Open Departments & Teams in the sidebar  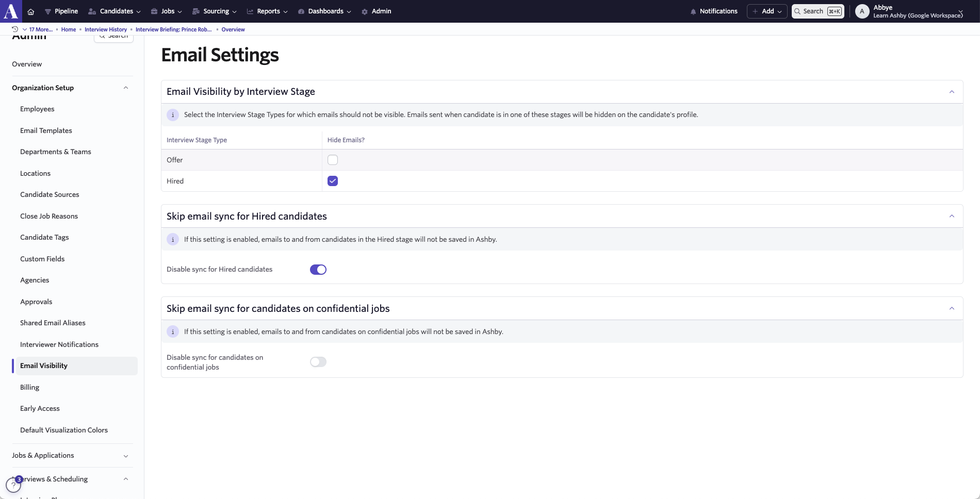point(56,152)
